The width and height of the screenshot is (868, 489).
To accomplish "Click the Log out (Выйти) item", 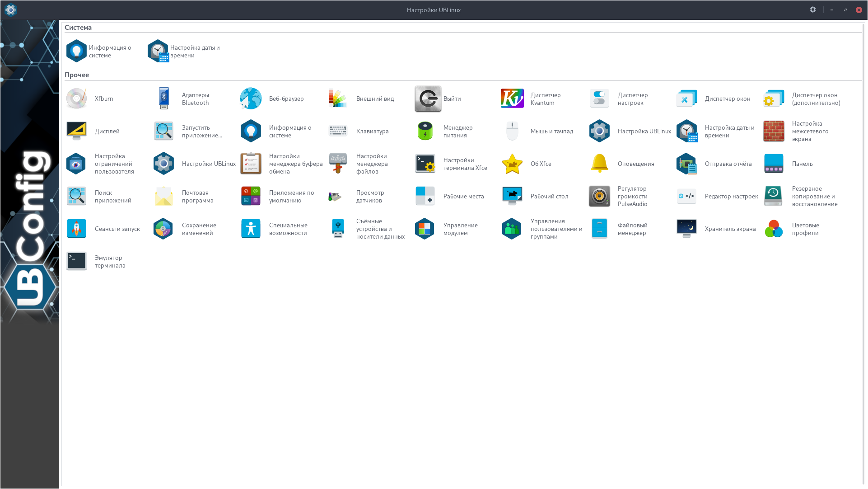I will 428,99.
